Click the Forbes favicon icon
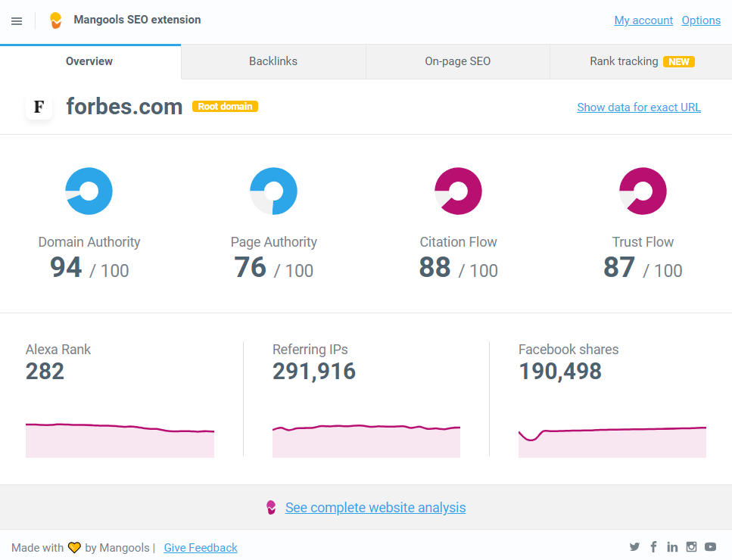This screenshot has height=560, width=732. (x=39, y=107)
